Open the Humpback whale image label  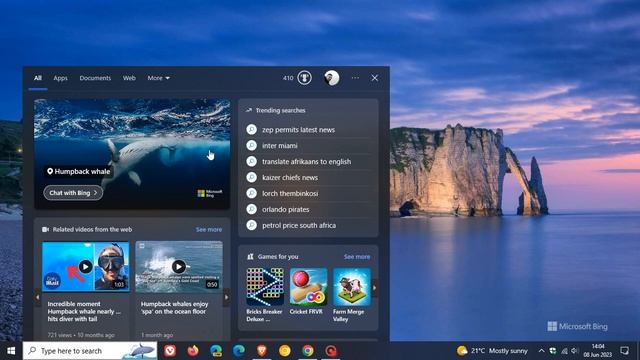78,171
